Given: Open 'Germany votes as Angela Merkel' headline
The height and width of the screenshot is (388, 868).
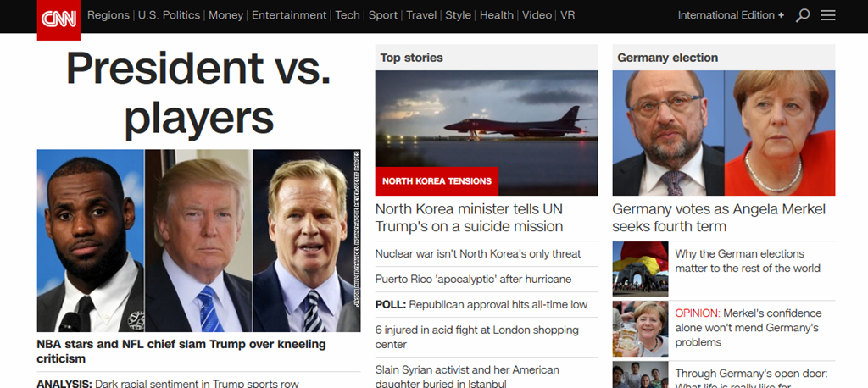Looking at the screenshot, I should [x=719, y=218].
